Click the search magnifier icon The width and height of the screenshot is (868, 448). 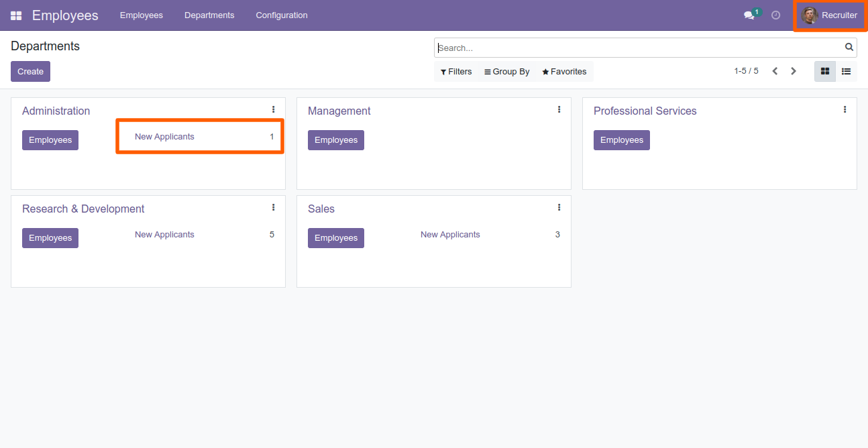pyautogui.click(x=849, y=48)
